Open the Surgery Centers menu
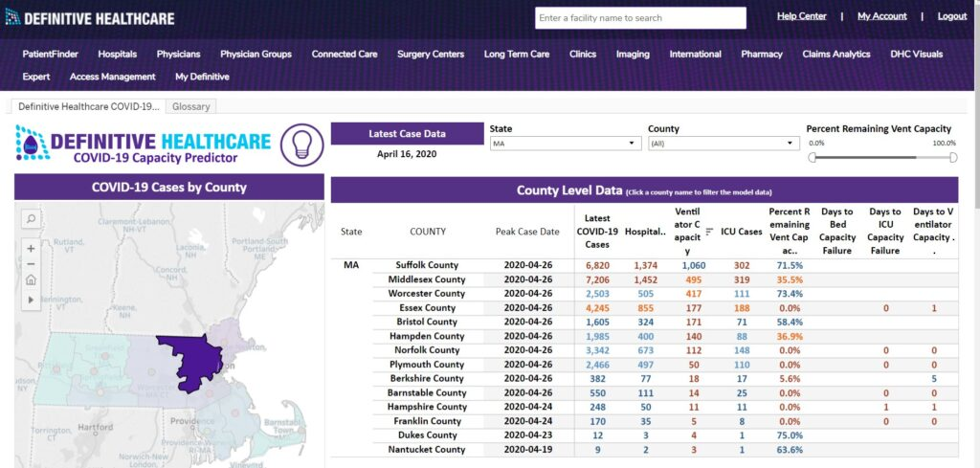The height and width of the screenshot is (468, 980). click(x=431, y=54)
